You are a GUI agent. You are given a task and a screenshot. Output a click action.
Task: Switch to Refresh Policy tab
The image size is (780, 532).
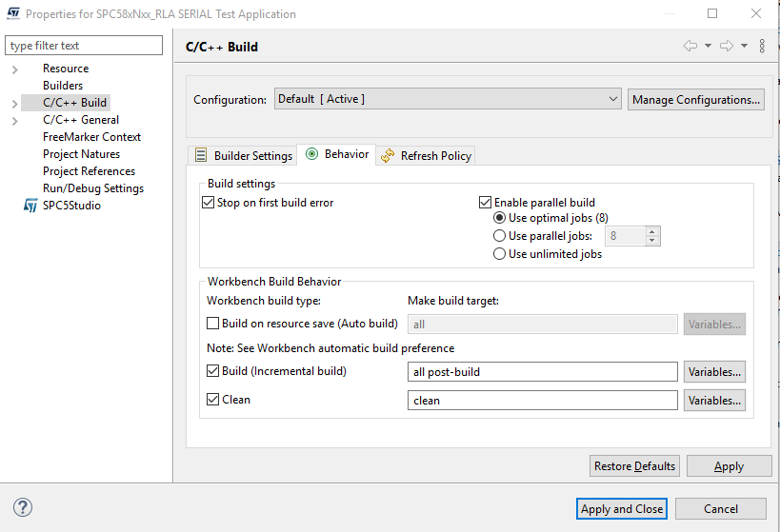tap(426, 156)
